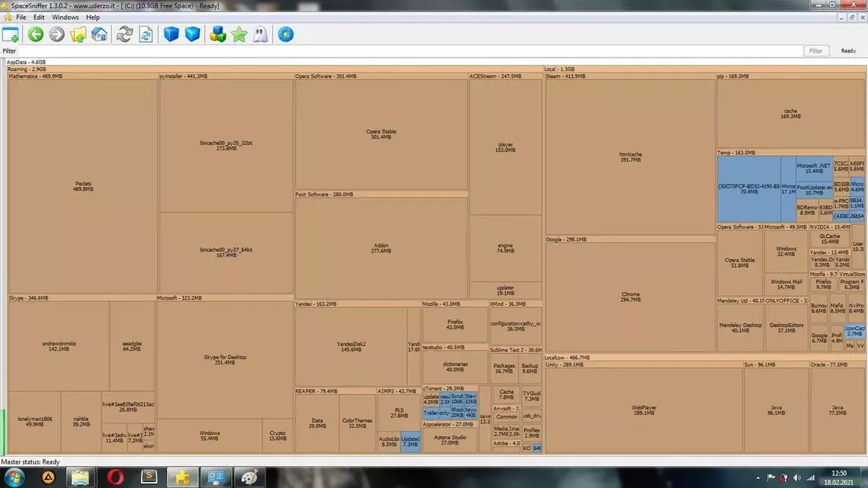Click in the Filter input field

(x=410, y=51)
